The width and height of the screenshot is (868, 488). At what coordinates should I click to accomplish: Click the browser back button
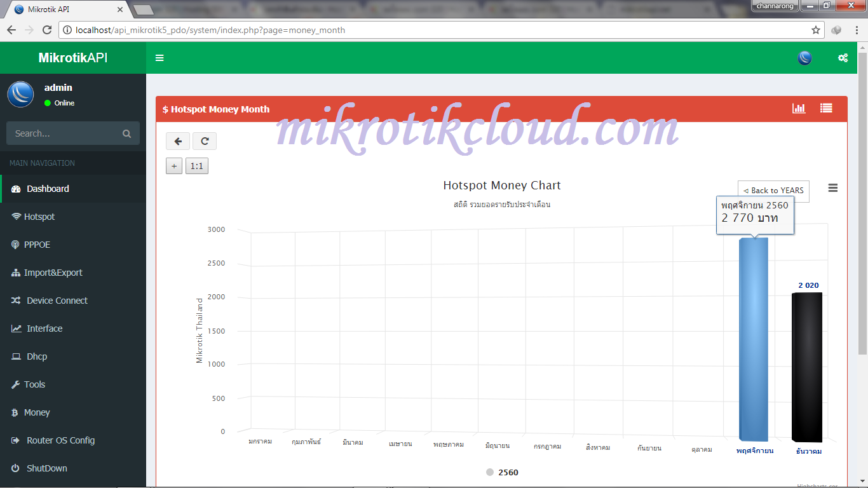click(x=11, y=30)
